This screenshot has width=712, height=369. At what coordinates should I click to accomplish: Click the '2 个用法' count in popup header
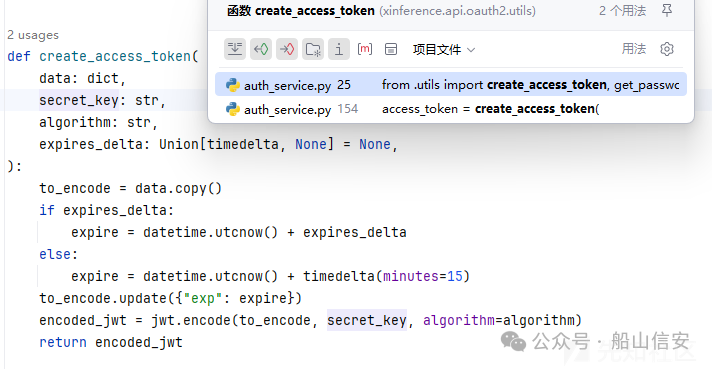click(x=622, y=10)
